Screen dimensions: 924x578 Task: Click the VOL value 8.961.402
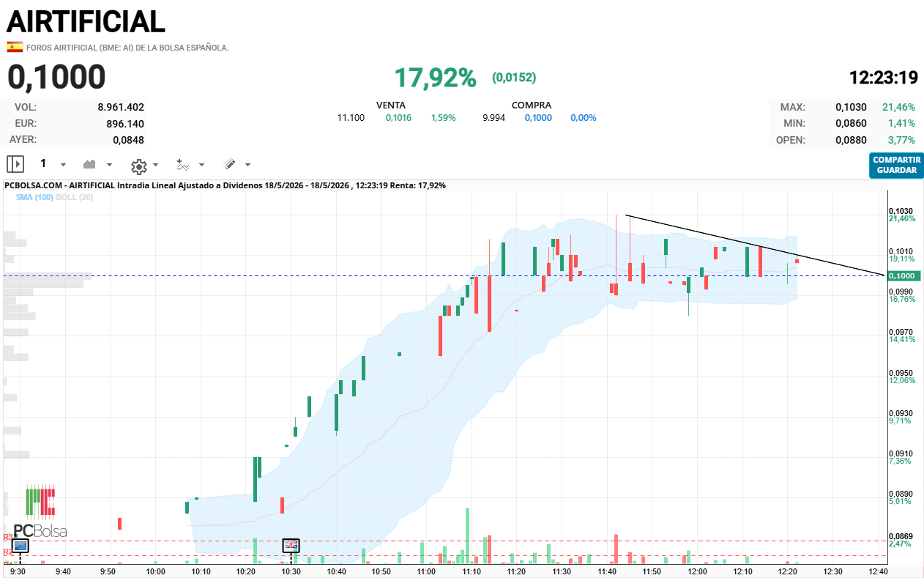click(x=121, y=107)
